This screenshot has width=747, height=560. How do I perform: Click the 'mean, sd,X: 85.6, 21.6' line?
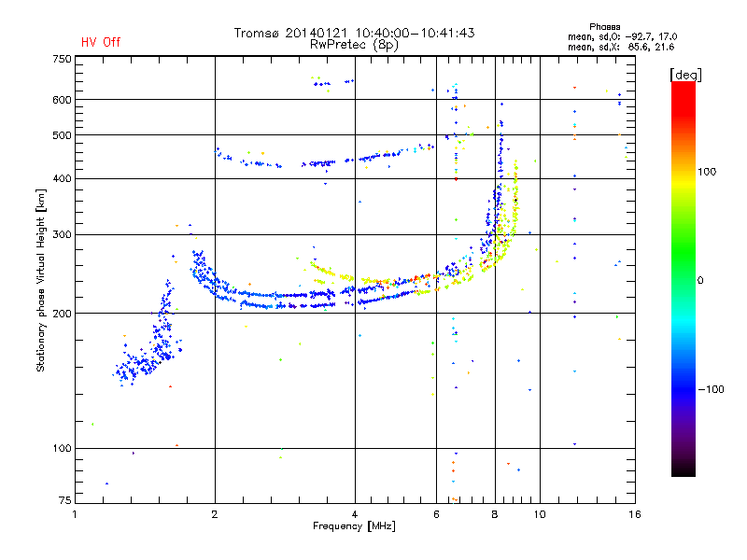[x=621, y=47]
